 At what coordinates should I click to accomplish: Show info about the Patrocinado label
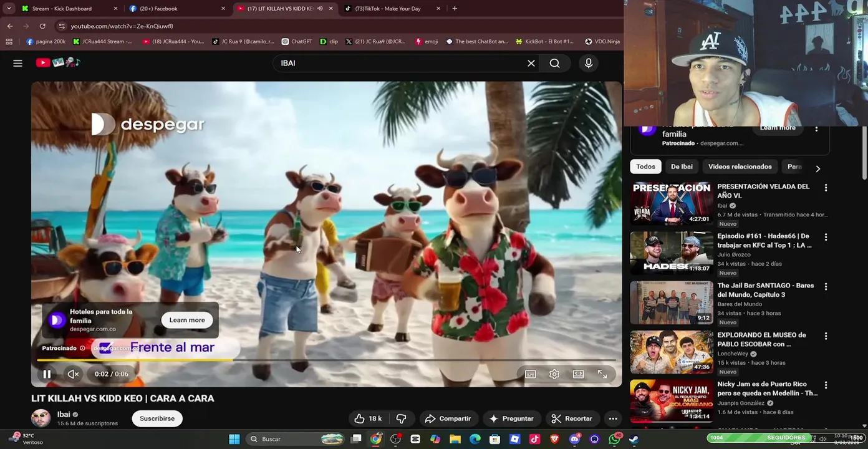pos(82,348)
